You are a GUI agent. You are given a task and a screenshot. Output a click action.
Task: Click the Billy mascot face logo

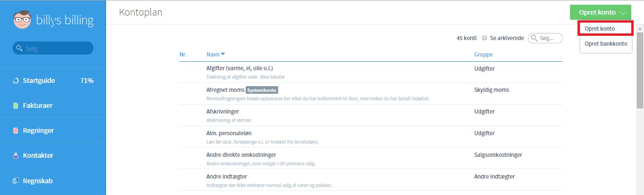tap(22, 19)
